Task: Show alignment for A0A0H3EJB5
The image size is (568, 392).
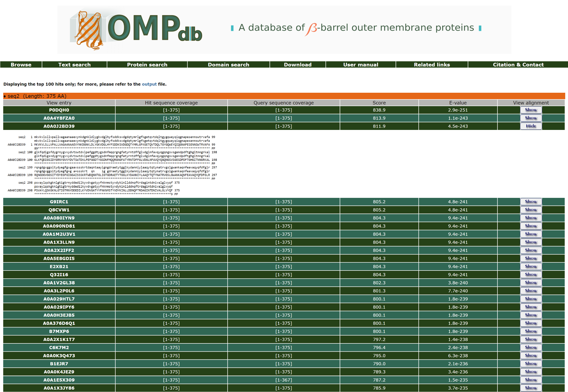Action: pos(531,315)
